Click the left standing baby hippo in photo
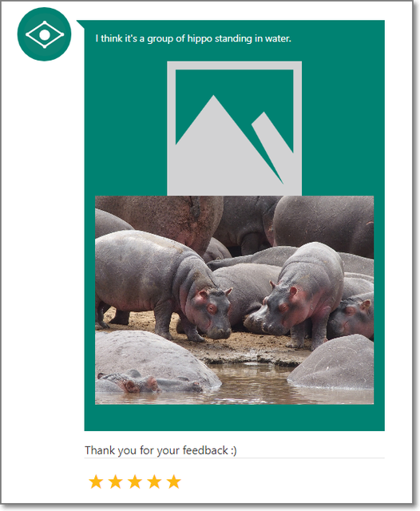Image resolution: width=420 pixels, height=511 pixels. click(x=163, y=285)
